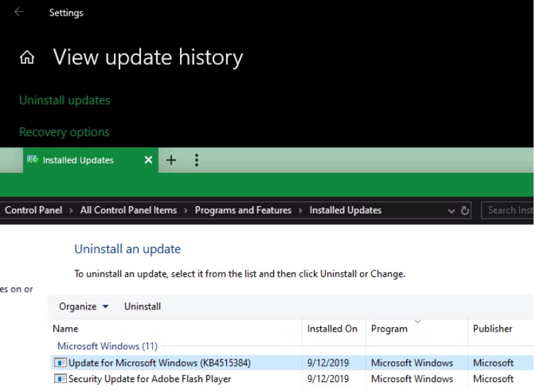The height and width of the screenshot is (392, 535).
Task: Go to Programs and Features breadcrumb
Action: click(x=243, y=210)
